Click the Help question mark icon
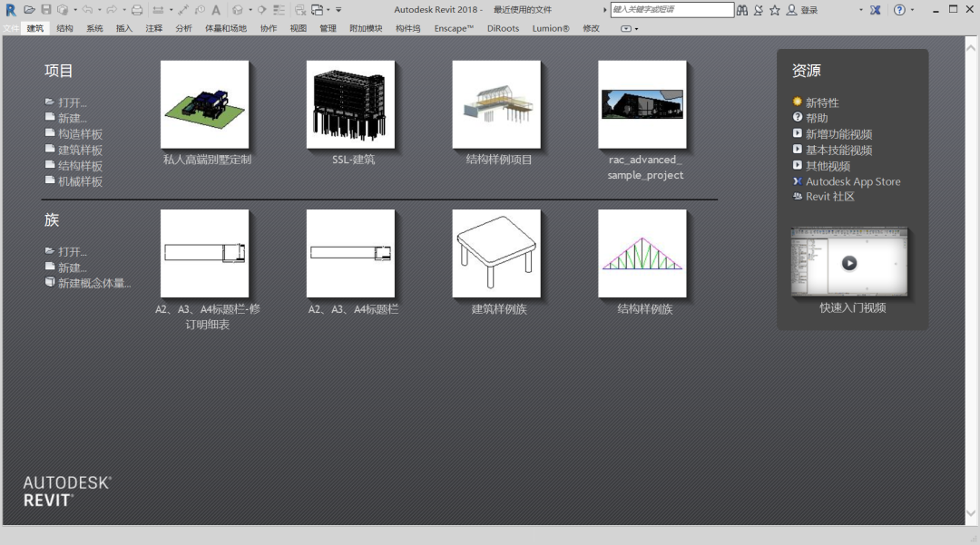Screen dimensions: 980x545 [x=899, y=10]
